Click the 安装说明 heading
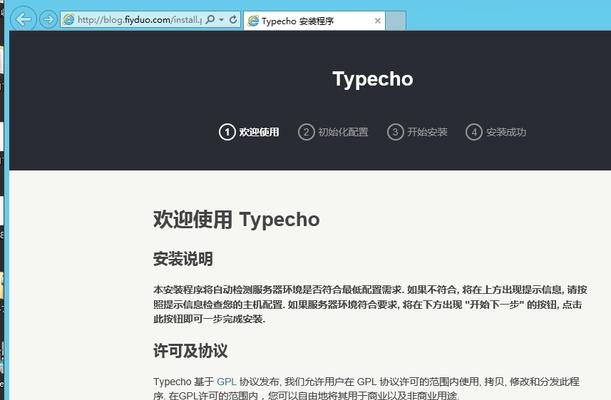 [x=183, y=259]
